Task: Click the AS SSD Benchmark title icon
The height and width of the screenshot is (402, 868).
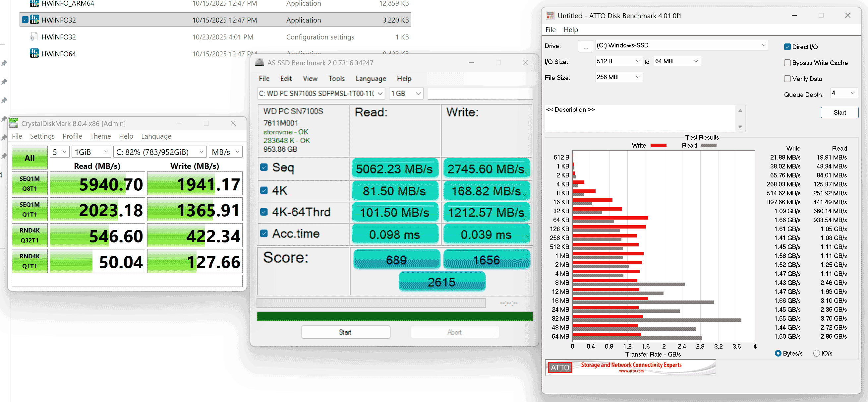Action: coord(259,63)
